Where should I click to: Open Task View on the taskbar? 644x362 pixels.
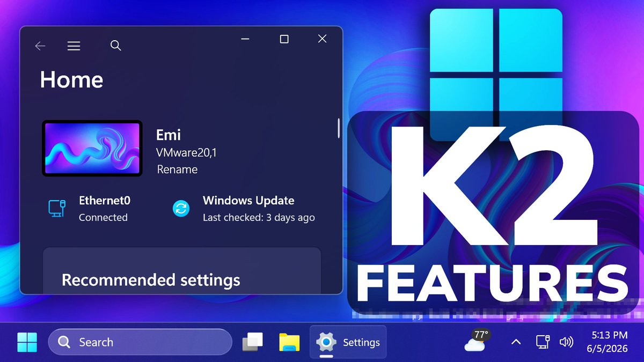click(253, 342)
